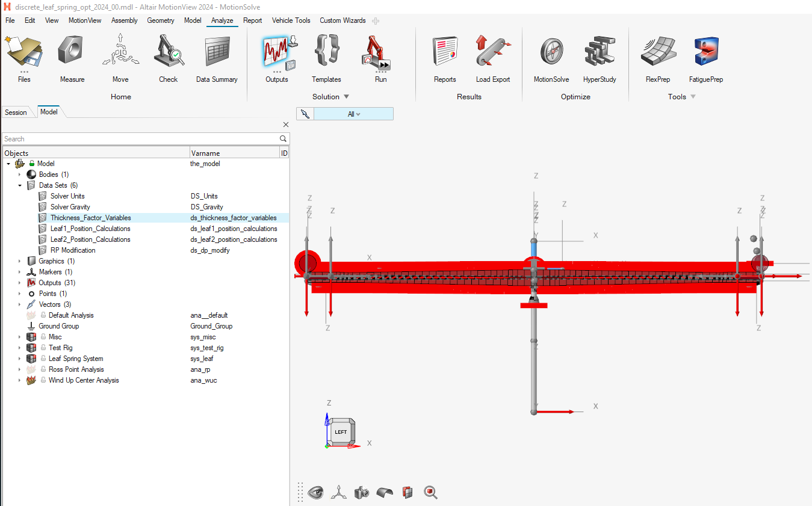This screenshot has width=812, height=506.
Task: Click the LEFT view cube
Action: (341, 432)
